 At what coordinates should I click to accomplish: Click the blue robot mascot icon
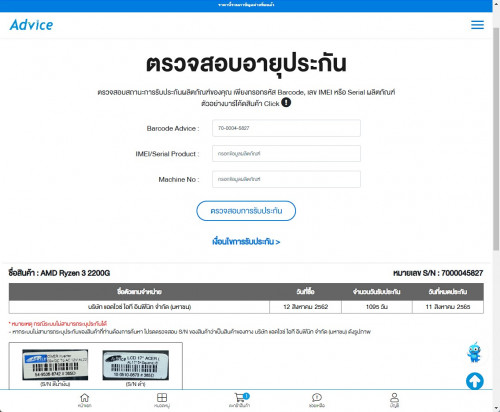click(474, 352)
